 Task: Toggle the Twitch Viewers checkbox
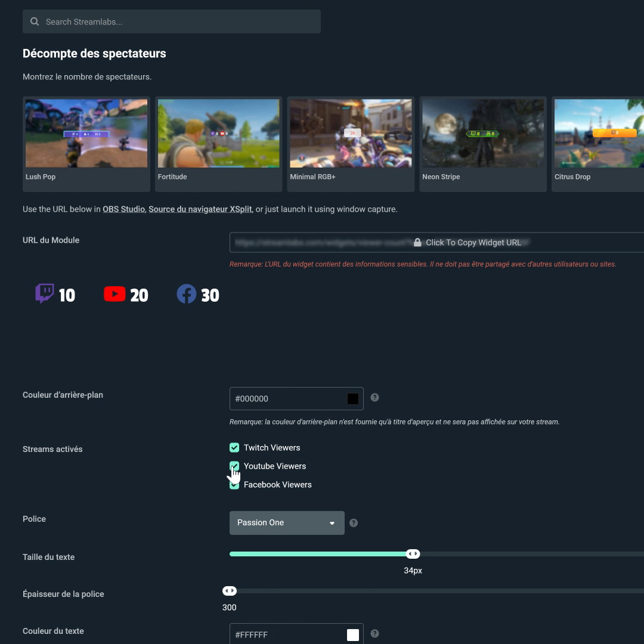pos(234,447)
